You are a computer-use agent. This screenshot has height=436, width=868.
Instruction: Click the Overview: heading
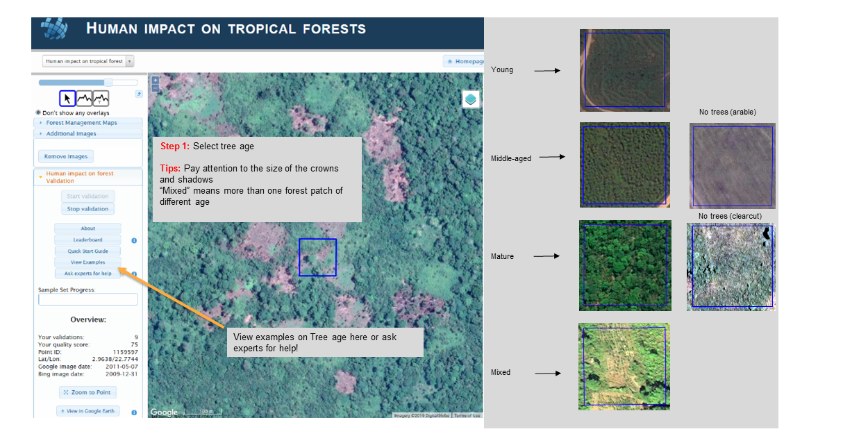pos(88,320)
